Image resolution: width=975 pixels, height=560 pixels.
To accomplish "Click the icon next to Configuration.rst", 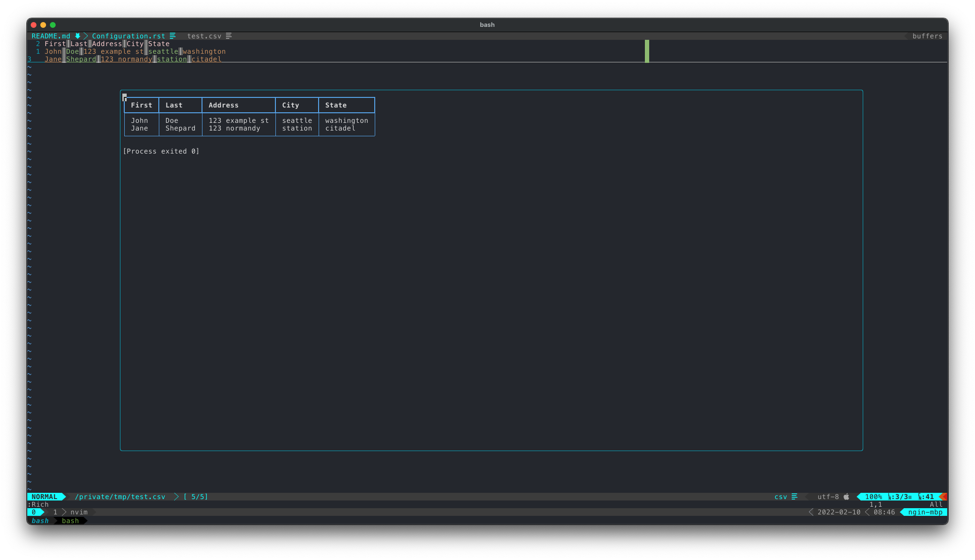I will 172,36.
